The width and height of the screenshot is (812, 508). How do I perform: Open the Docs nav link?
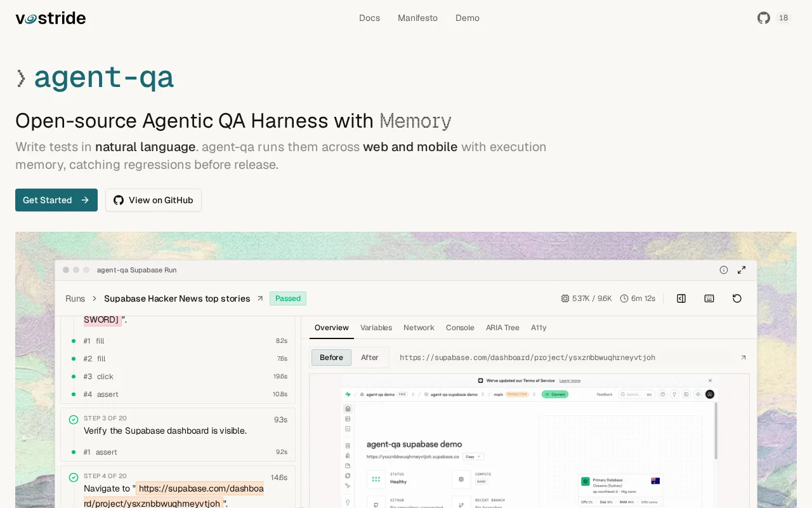[369, 18]
